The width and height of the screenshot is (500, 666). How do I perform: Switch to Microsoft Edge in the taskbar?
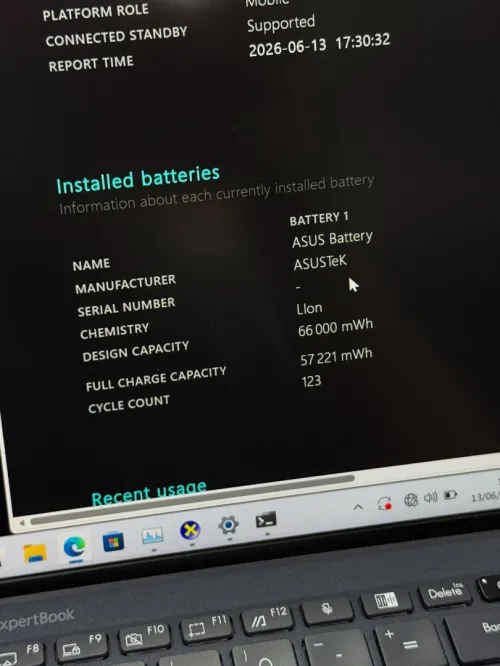pos(74,547)
